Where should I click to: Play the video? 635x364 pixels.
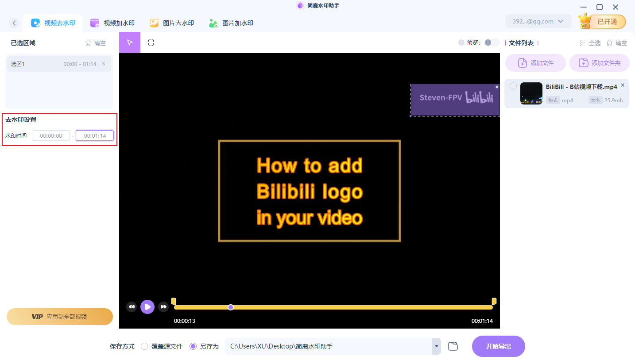click(x=147, y=306)
